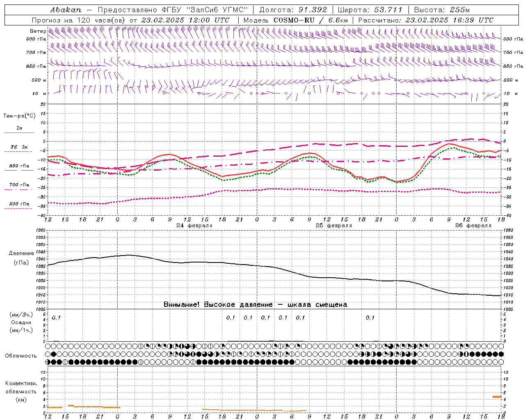
Task: Click the "10 м" wind level label on left
Action: (x=39, y=94)
